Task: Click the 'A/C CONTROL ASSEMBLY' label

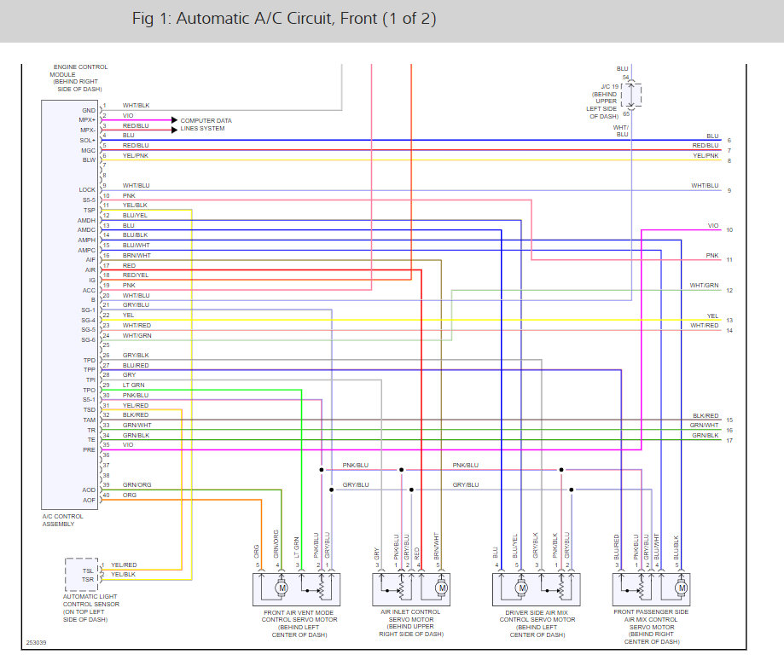Action: [x=62, y=520]
